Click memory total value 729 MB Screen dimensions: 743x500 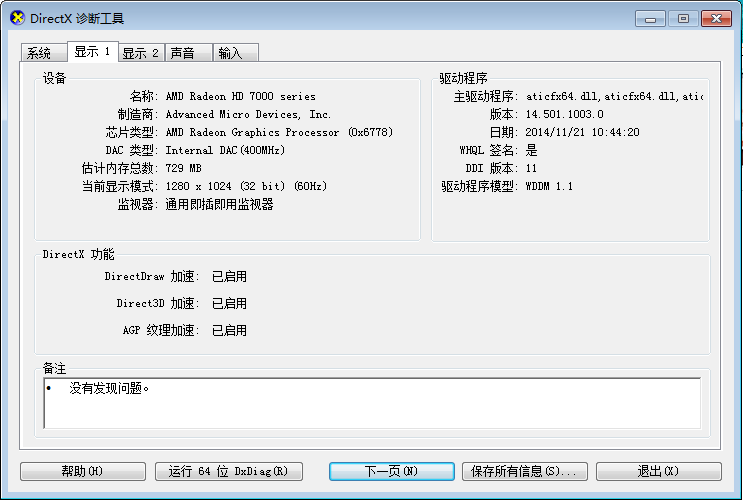[183, 168]
